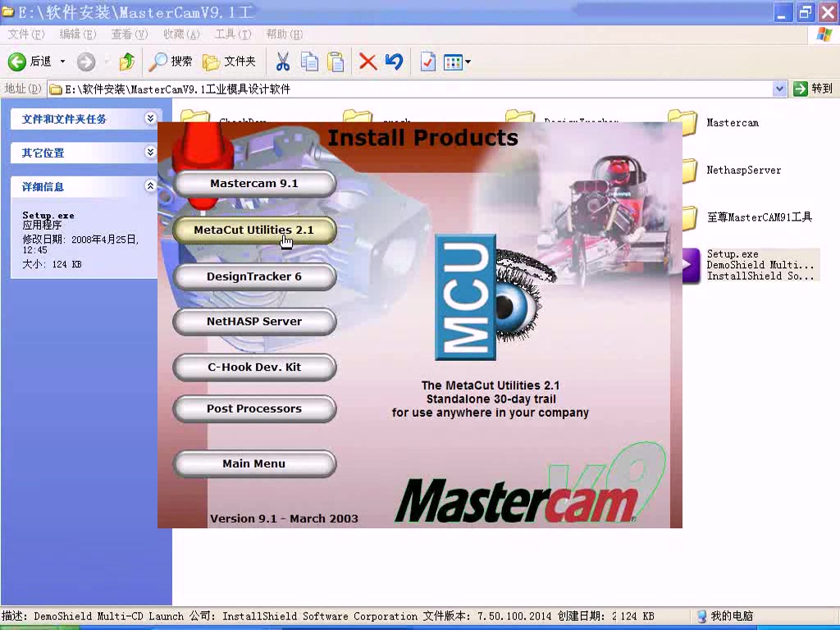Screen dimensions: 840x630
Task: Return via Main Menu button
Action: [254, 463]
